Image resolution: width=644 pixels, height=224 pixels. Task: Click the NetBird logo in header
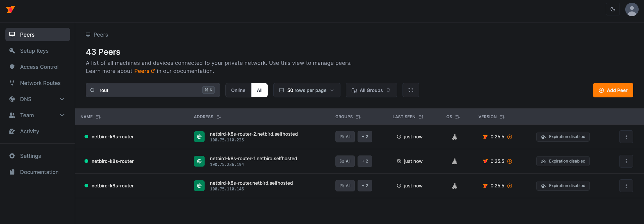click(10, 9)
